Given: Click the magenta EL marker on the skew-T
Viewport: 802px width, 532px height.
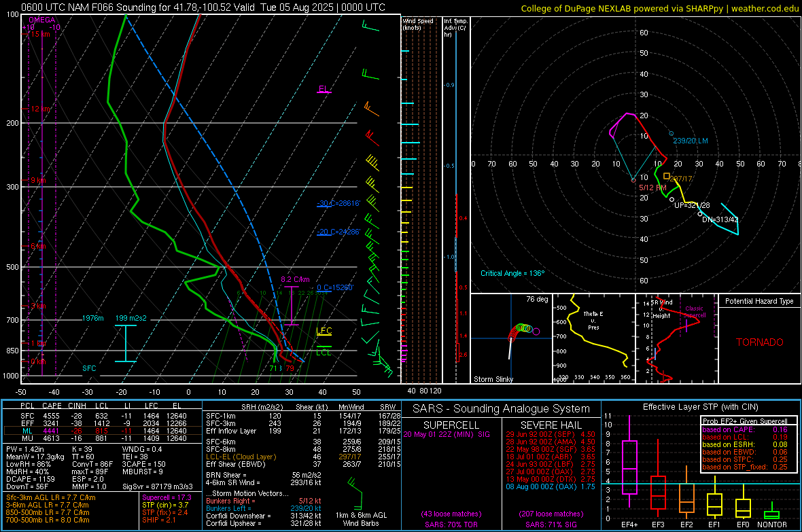Looking at the screenshot, I should [324, 89].
